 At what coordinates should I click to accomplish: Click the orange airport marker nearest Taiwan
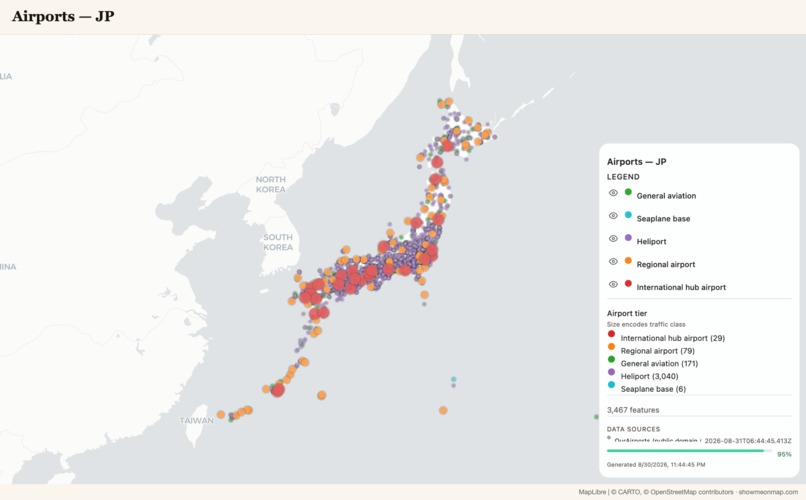click(221, 414)
